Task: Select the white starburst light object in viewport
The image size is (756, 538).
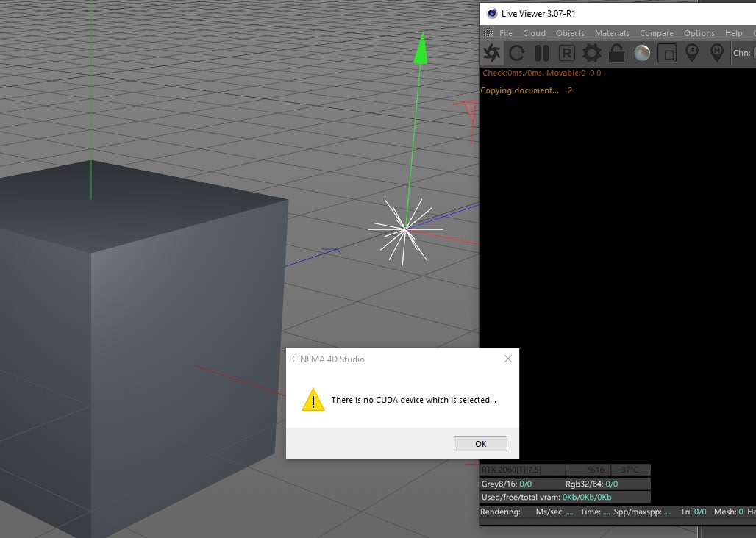Action: (404, 230)
